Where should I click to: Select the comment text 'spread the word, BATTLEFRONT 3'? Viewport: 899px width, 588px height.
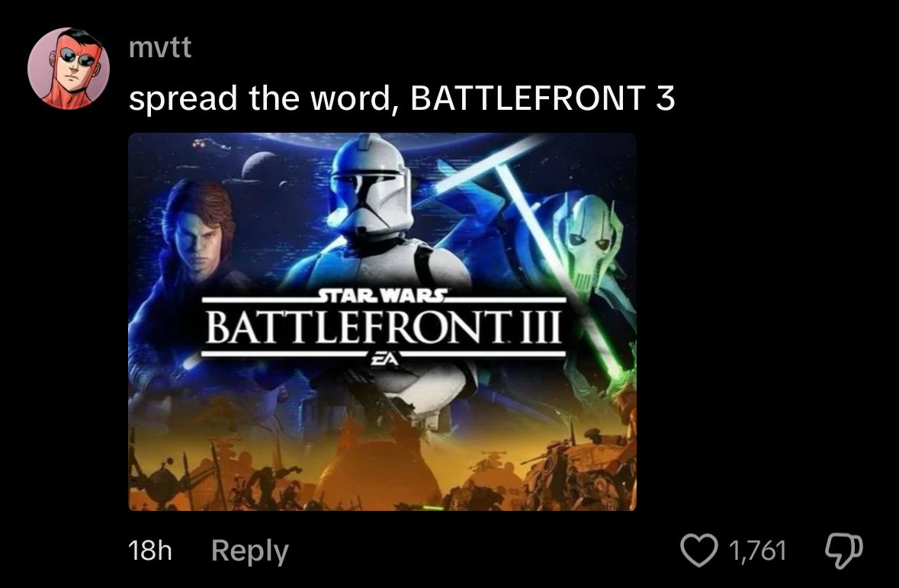(x=402, y=98)
